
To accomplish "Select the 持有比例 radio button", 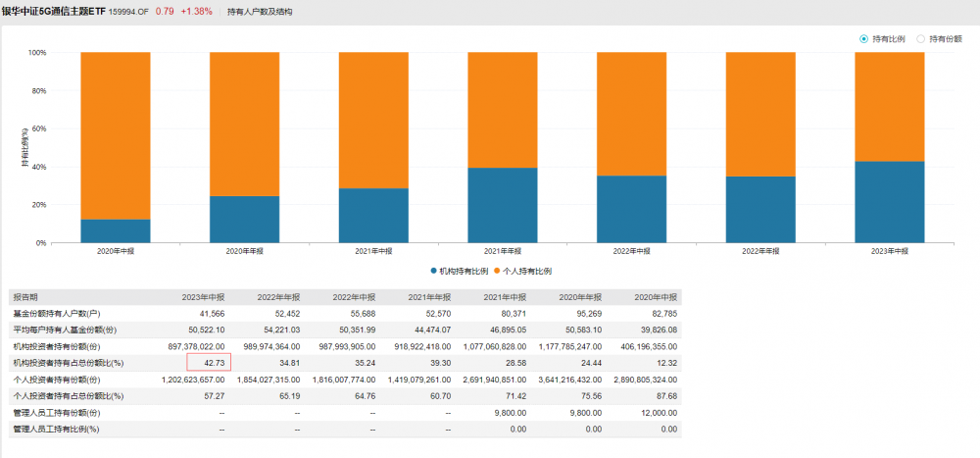I will [x=863, y=39].
